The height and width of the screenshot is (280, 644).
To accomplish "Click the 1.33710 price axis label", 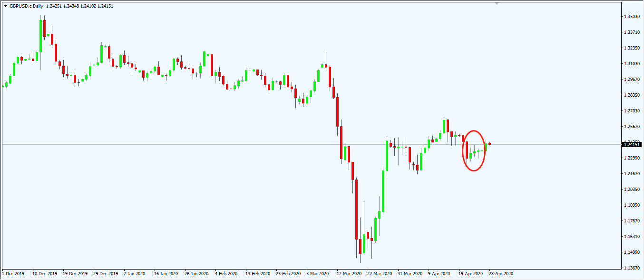I will [632, 32].
